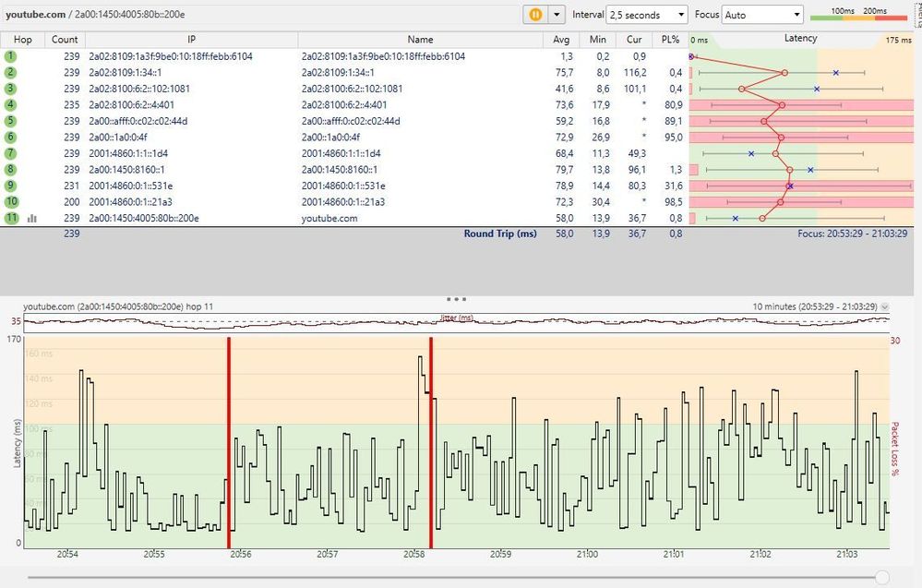Click IP cell 2a00:1450:8160::1
922x588 pixels.
point(127,169)
